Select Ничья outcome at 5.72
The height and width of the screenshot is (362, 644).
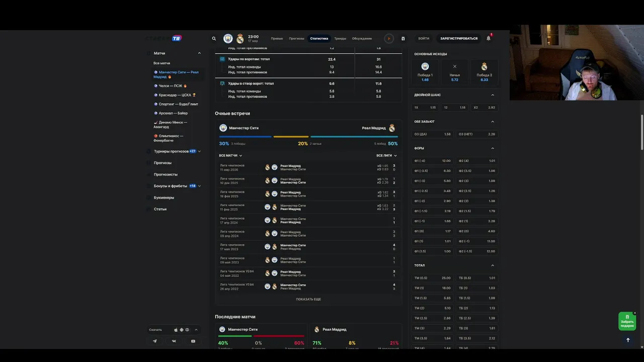(x=455, y=72)
